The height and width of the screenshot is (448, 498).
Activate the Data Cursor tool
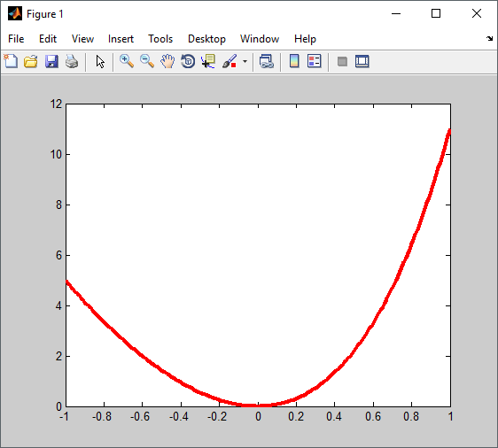(x=208, y=61)
